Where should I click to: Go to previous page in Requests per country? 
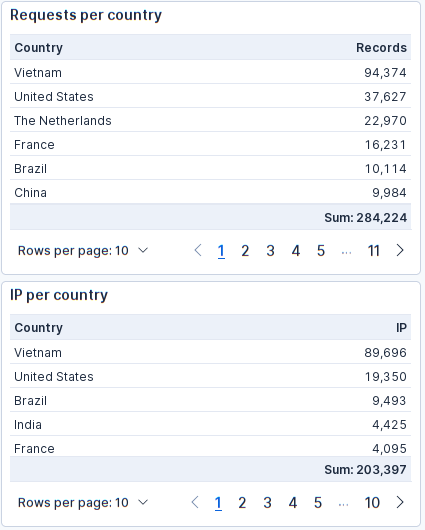(198, 250)
